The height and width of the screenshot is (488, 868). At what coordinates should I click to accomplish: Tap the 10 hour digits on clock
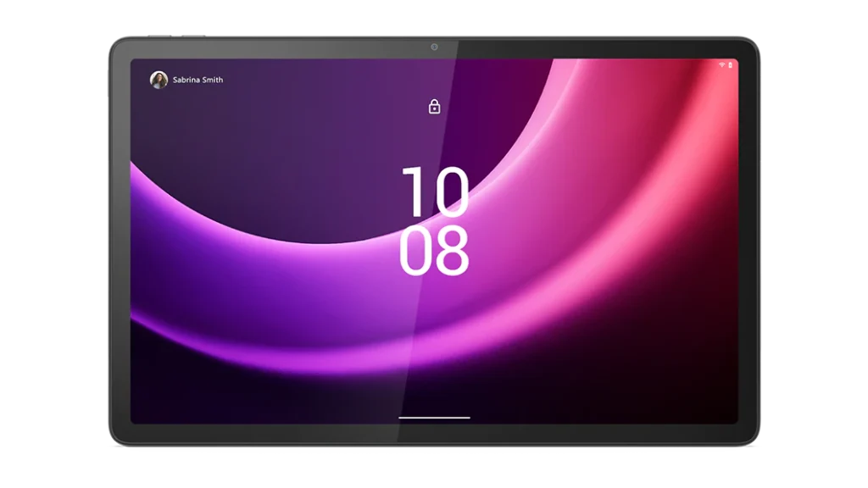pyautogui.click(x=436, y=192)
